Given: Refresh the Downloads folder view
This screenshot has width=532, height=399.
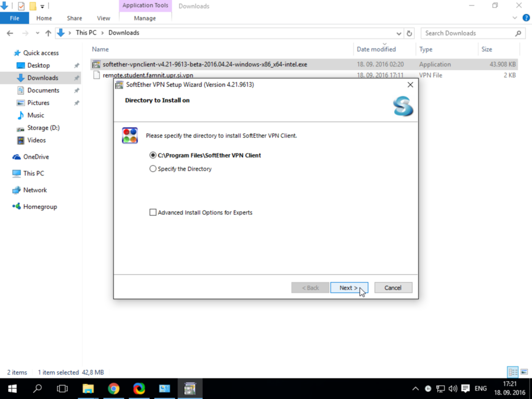Looking at the screenshot, I should click(409, 33).
